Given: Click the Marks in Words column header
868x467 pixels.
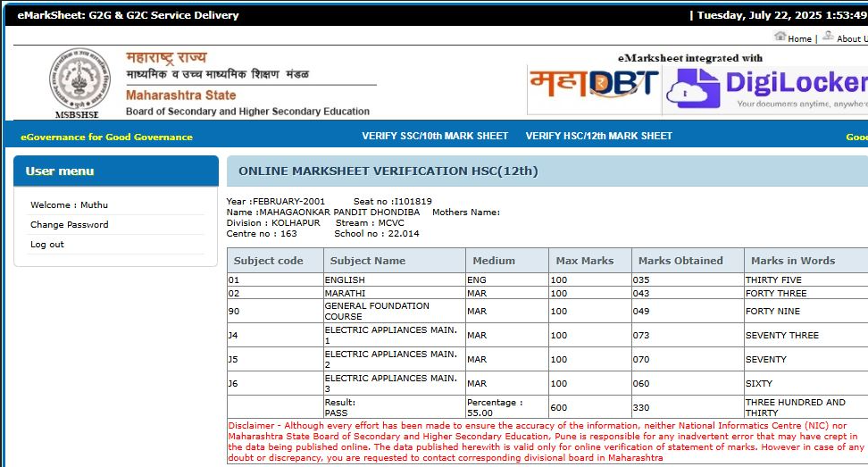Looking at the screenshot, I should [793, 261].
